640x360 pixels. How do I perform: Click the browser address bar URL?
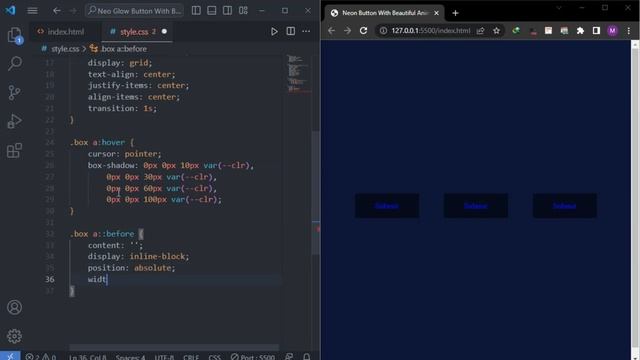point(431,31)
